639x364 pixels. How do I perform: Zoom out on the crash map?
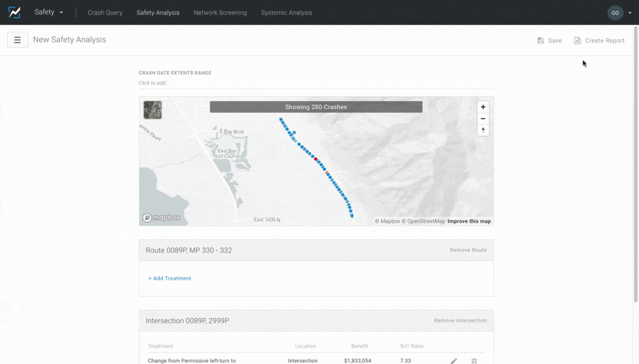pyautogui.click(x=483, y=118)
